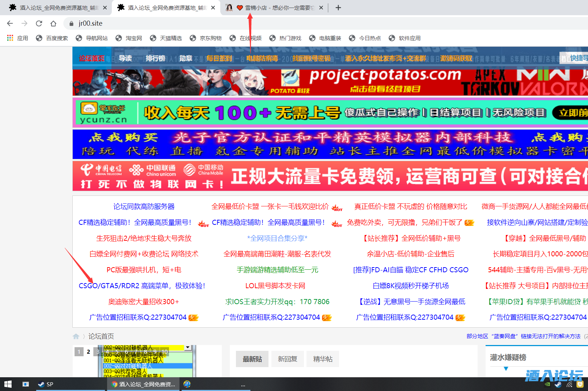The image size is (588, 391).
Task: Open the 电脑重装 bookmark
Action: [325, 38]
